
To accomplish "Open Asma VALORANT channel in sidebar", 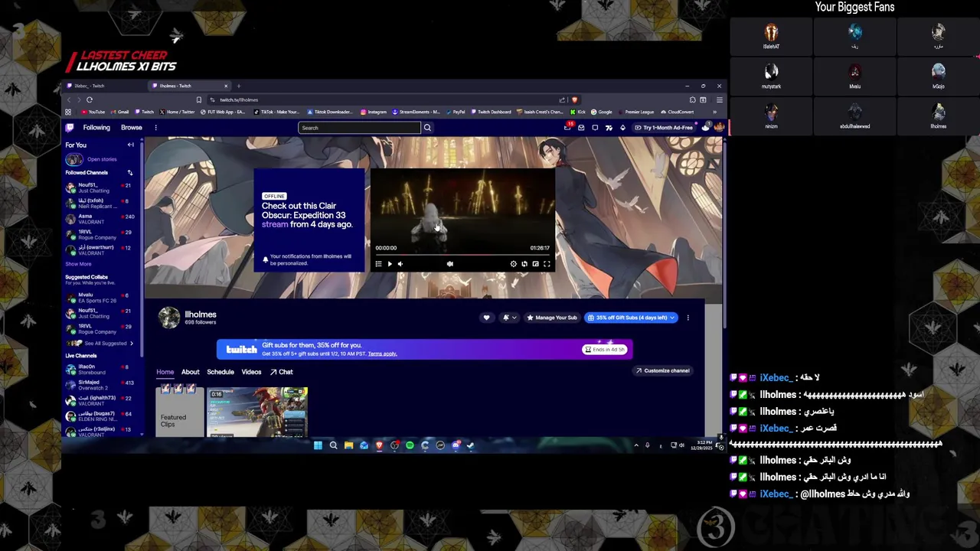I will pos(99,219).
